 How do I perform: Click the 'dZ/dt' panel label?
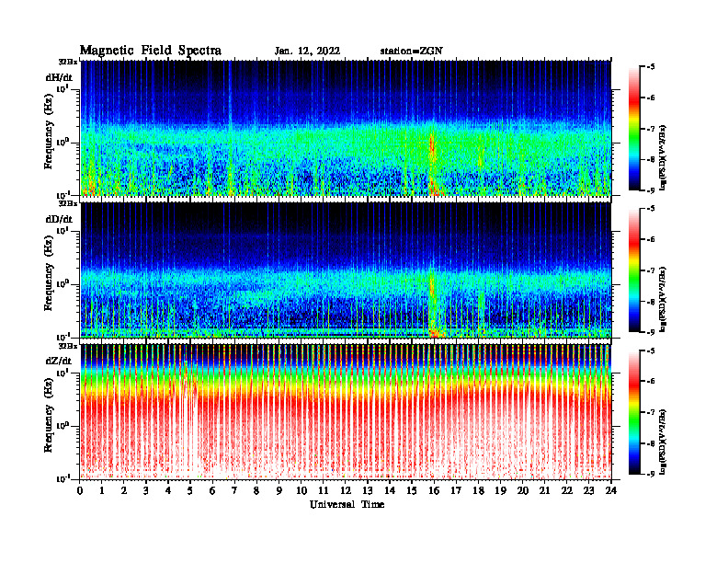(x=59, y=361)
